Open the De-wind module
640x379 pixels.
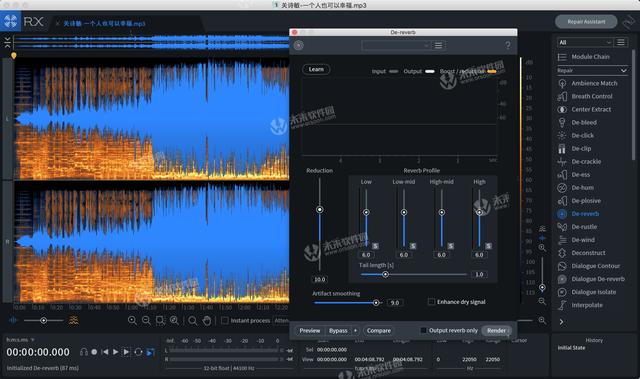pos(576,240)
